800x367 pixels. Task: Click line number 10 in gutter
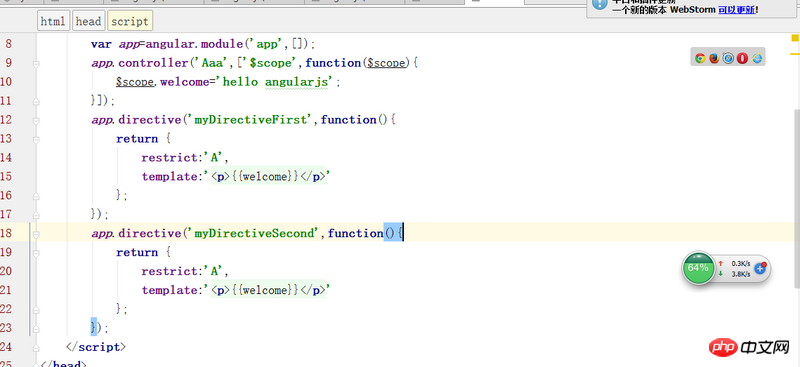(6, 82)
